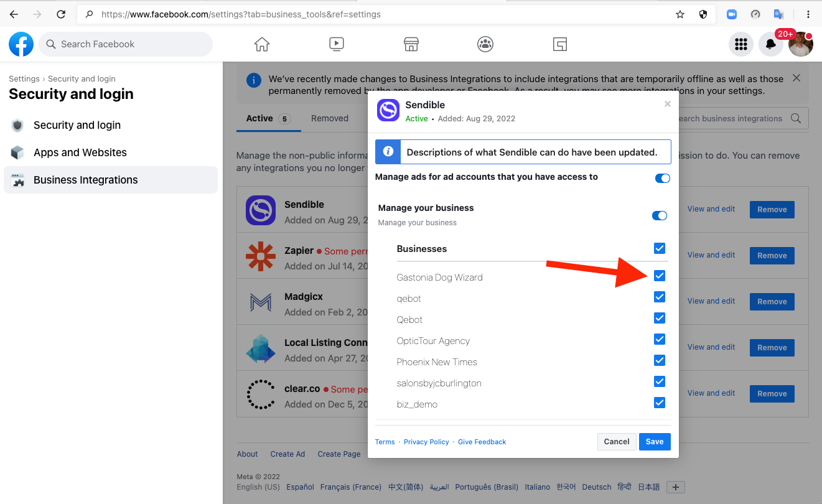Screen dimensions: 822x504
Task: Uncheck the Gastonia Dog Wizard checkbox
Action: 660,276
